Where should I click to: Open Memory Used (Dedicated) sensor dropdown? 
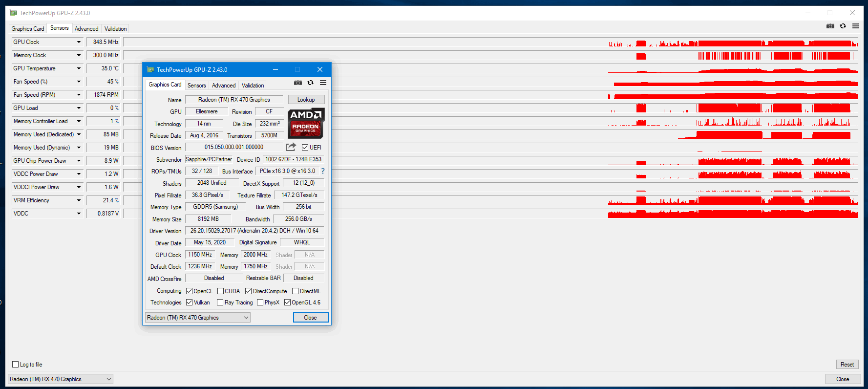79,134
